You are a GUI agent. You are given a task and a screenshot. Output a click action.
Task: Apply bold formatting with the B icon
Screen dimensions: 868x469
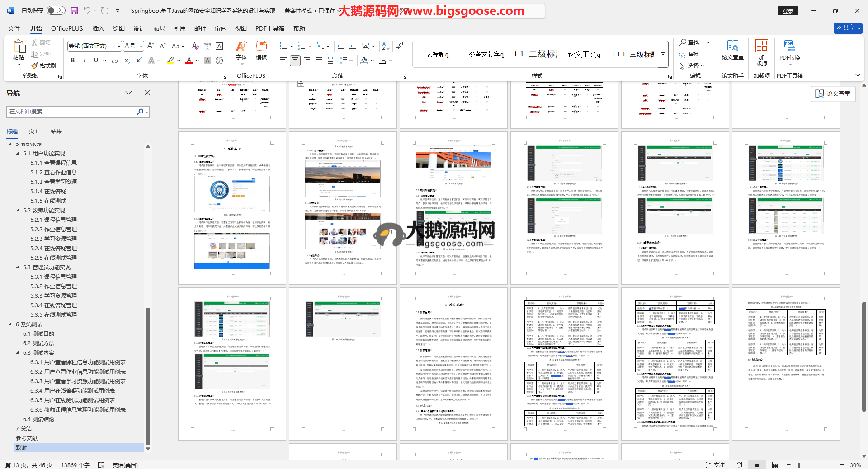tap(73, 61)
